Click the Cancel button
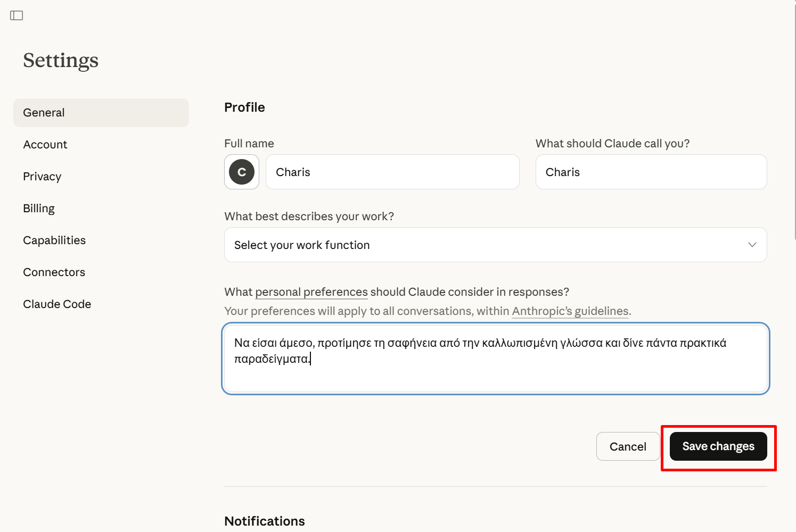 click(628, 446)
